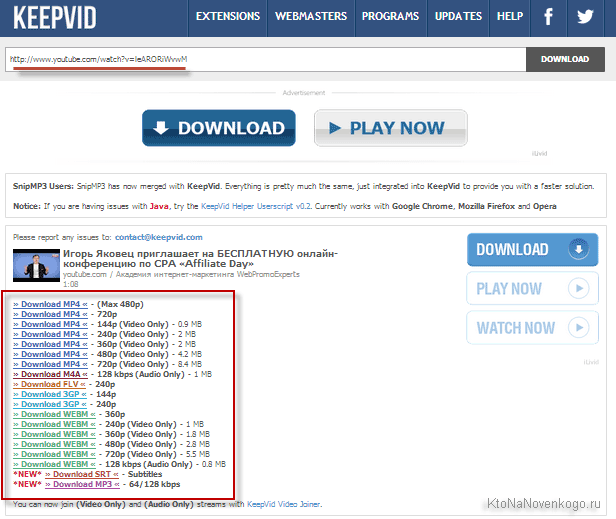Go to the Programs page
616x519 pixels.
390,17
